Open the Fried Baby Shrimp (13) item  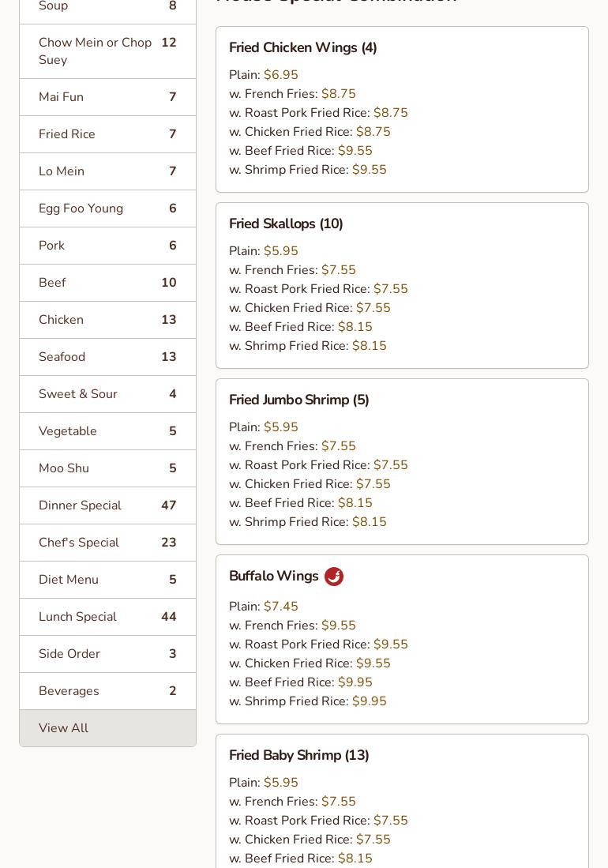click(x=299, y=756)
